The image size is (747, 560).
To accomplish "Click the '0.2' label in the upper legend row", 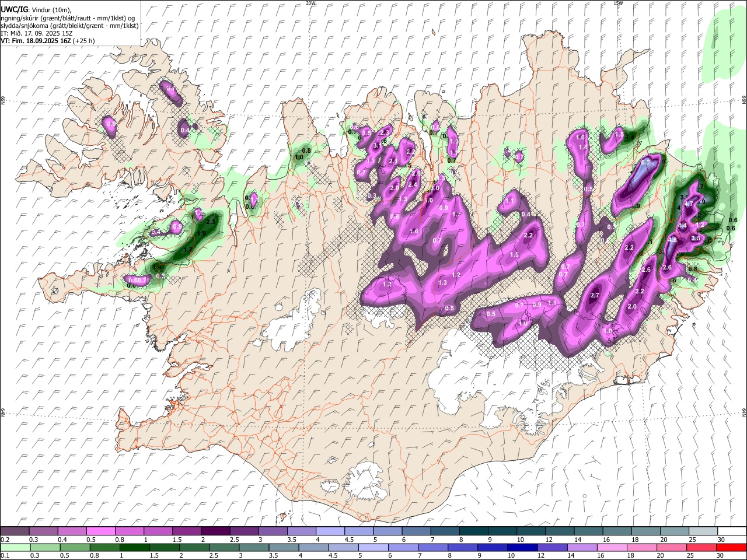I will click(x=4, y=539).
